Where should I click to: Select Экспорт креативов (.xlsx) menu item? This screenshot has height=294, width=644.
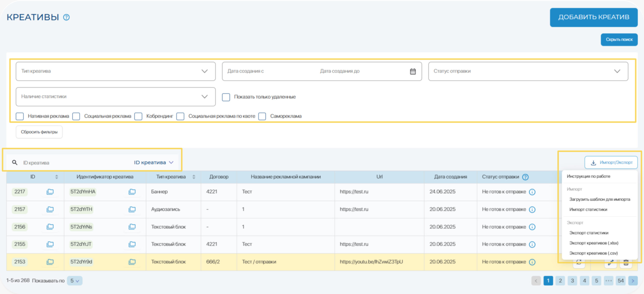click(594, 243)
